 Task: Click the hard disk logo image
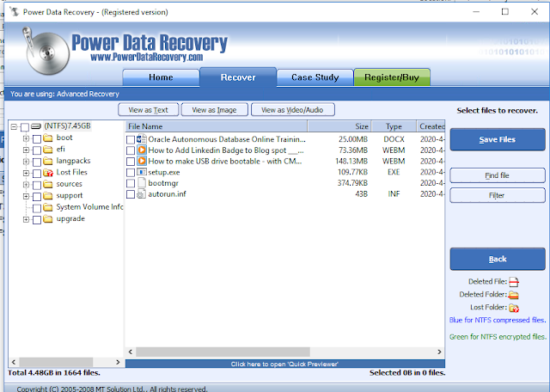point(45,52)
